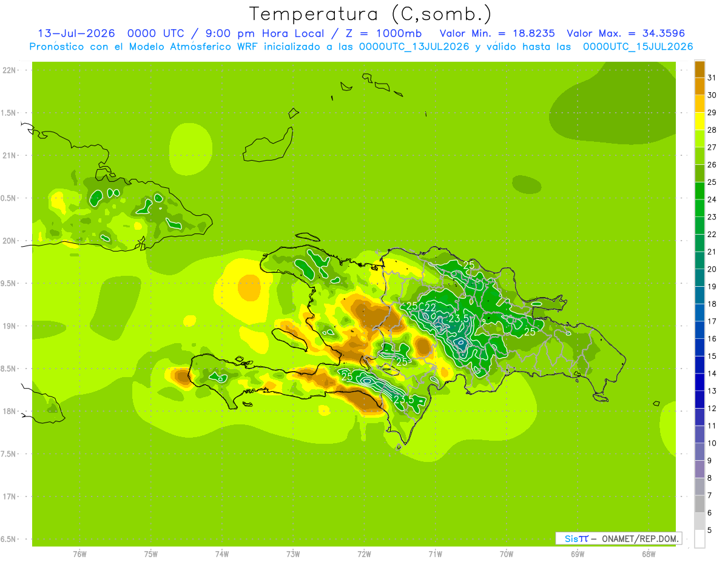Click the '76W' longitude axis label

79,554
